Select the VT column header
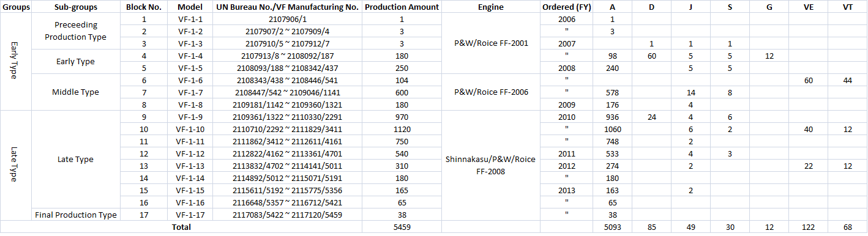Image resolution: width=868 pixels, height=236 pixels. (x=847, y=7)
